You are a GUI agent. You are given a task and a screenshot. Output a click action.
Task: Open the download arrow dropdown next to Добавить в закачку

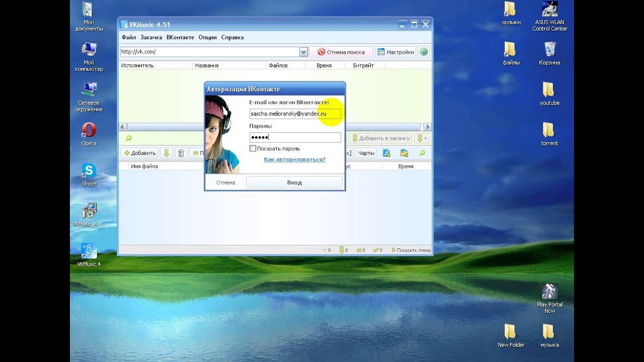pyautogui.click(x=422, y=138)
